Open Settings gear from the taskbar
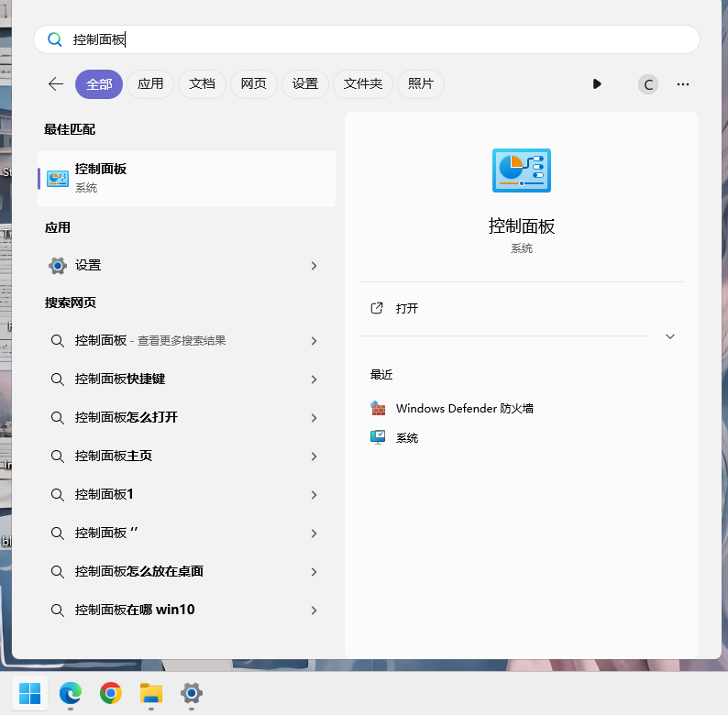Viewport: 728px width, 715px height. pos(192,694)
